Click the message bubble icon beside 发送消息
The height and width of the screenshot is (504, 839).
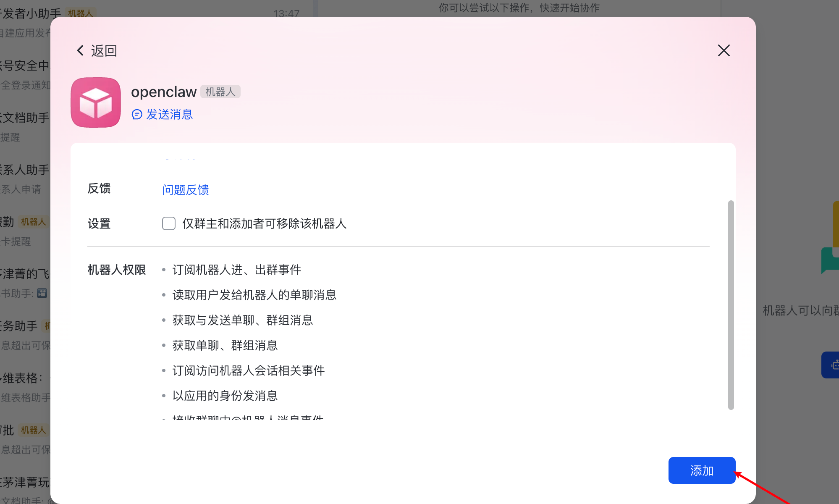[x=137, y=114]
